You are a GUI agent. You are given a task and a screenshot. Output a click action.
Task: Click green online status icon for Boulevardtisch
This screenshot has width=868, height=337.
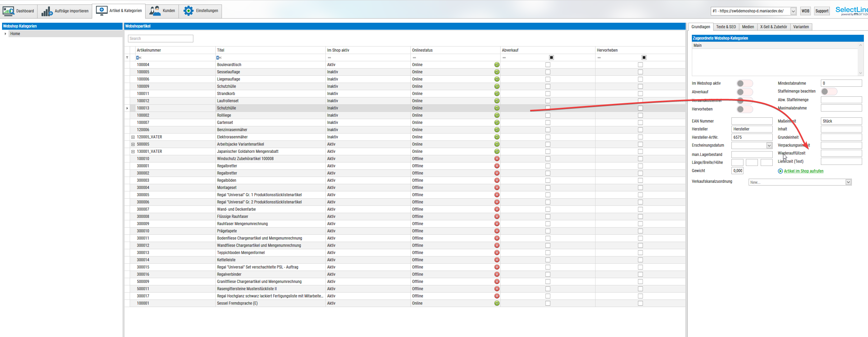coord(497,65)
